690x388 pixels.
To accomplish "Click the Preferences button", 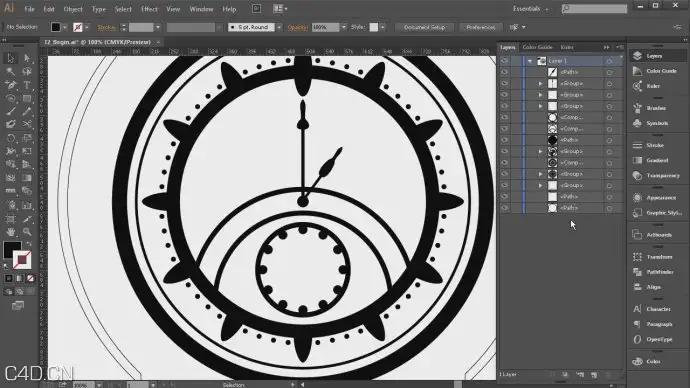I will pos(481,27).
